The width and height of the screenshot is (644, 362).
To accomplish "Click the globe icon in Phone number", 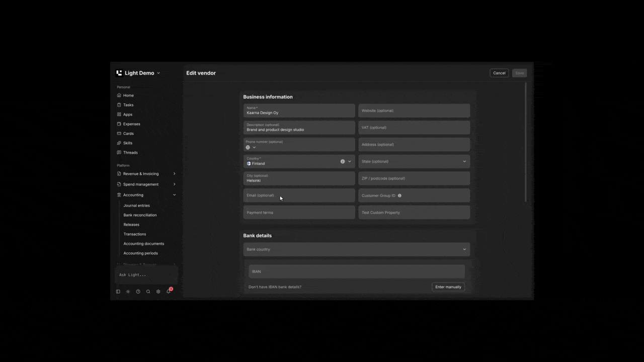I will pos(248,147).
